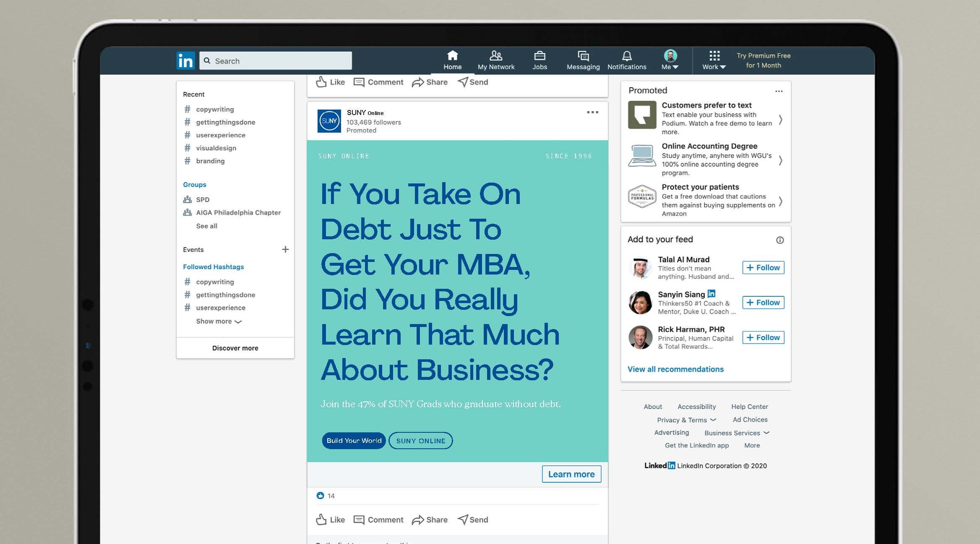Open Followed Hashtags link
Viewport: 980px width, 544px height.
coord(213,267)
